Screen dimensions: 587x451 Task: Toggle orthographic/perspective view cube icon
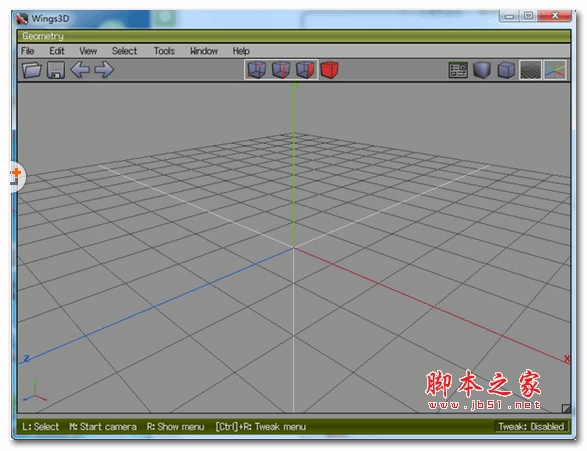(506, 70)
